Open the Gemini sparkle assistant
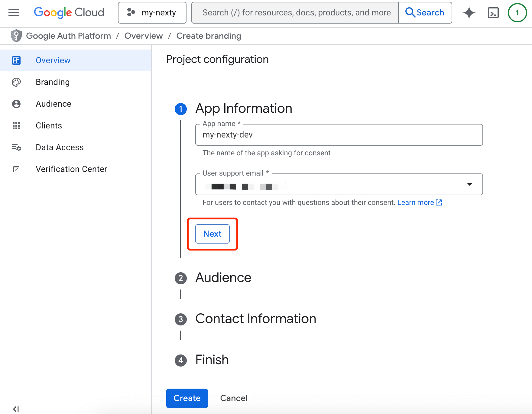 (x=469, y=13)
